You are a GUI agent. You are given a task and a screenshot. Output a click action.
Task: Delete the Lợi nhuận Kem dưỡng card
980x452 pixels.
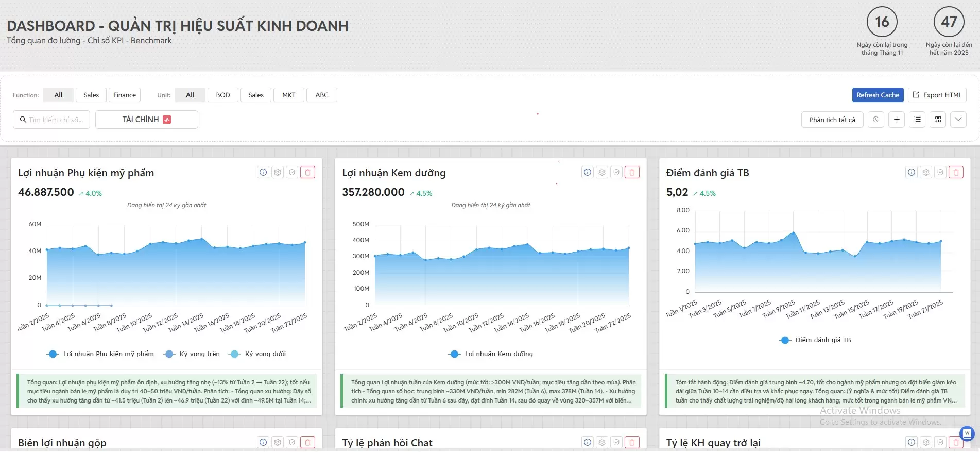pos(632,172)
